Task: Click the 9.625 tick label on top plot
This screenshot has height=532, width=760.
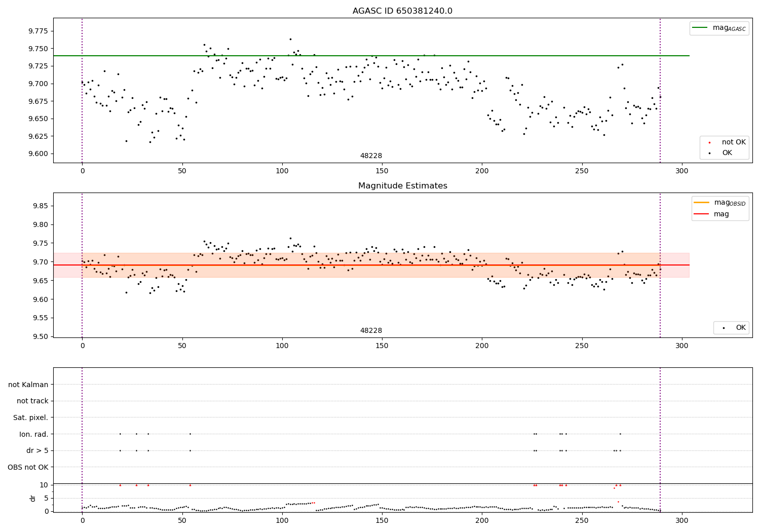Action: coord(38,136)
